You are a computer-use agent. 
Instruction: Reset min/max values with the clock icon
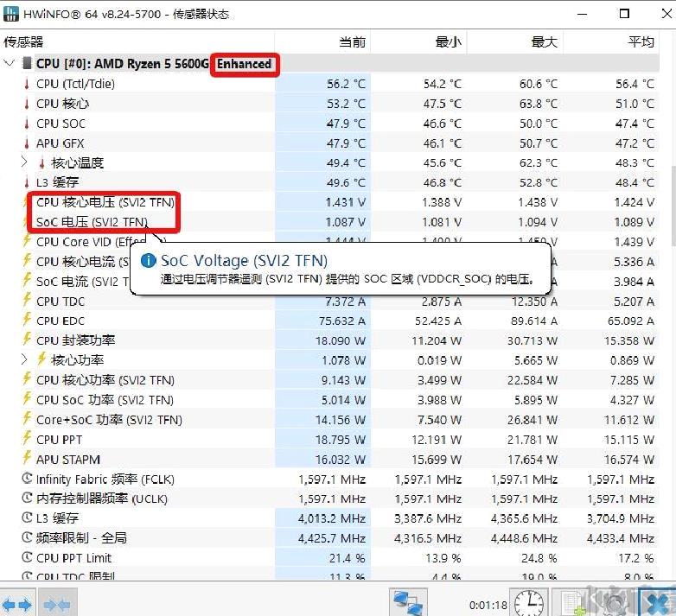click(528, 604)
